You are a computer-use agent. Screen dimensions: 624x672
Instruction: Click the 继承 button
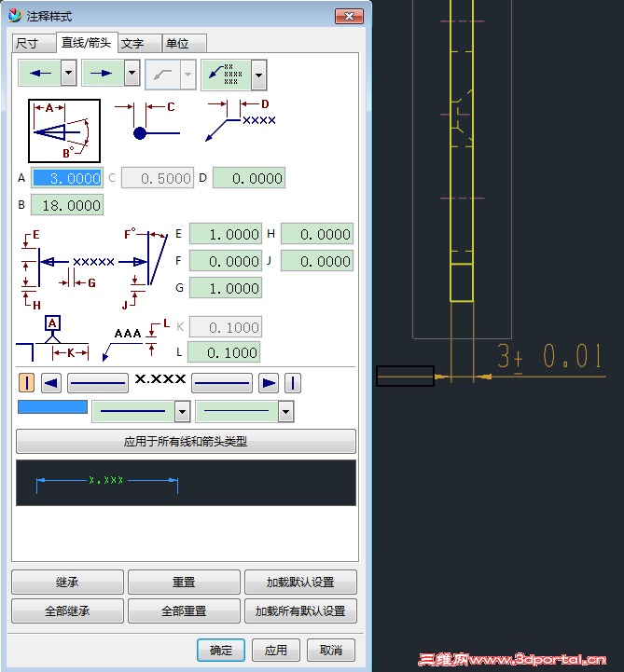(x=67, y=582)
